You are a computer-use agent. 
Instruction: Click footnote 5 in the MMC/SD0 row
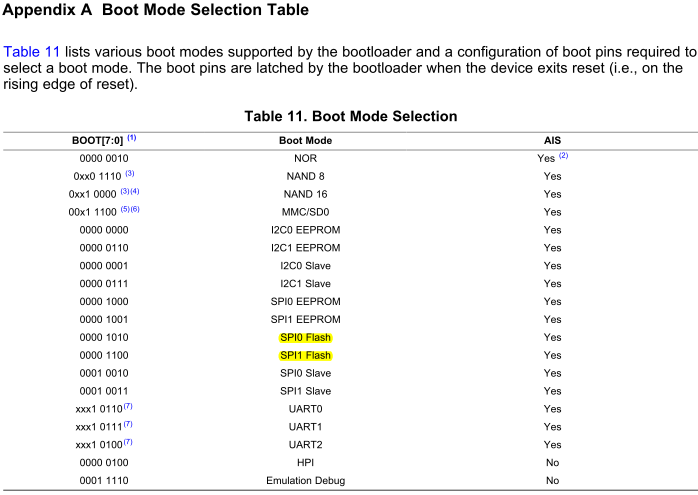coord(124,209)
